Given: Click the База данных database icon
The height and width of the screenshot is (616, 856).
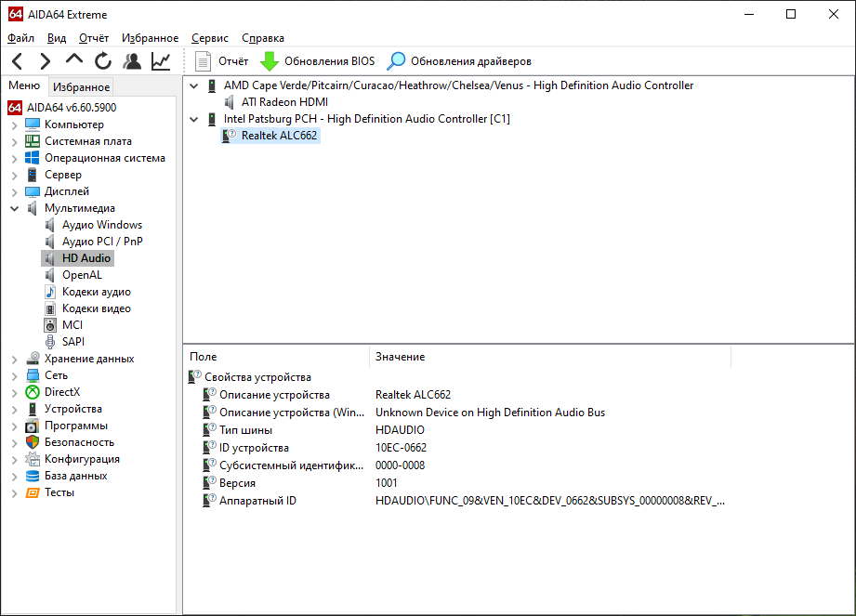Looking at the screenshot, I should click(x=33, y=476).
